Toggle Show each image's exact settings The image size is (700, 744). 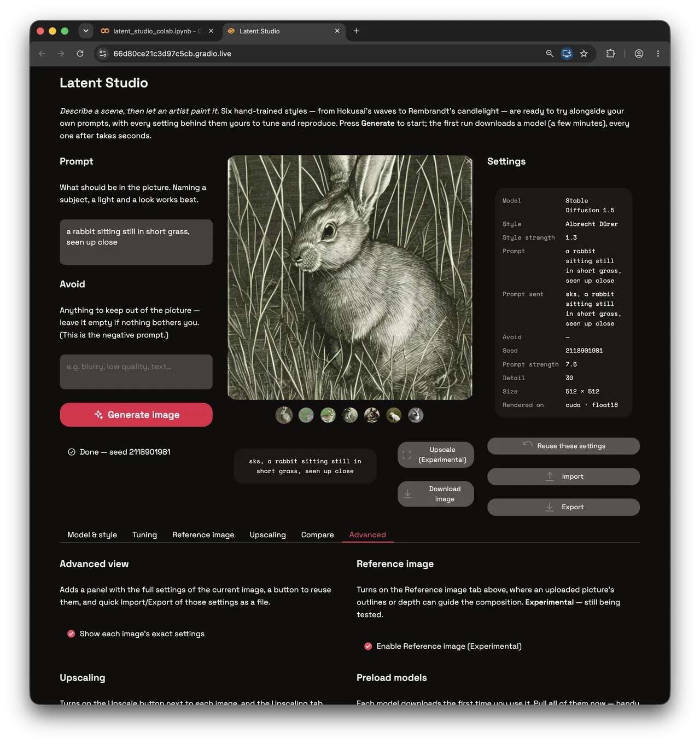click(71, 633)
